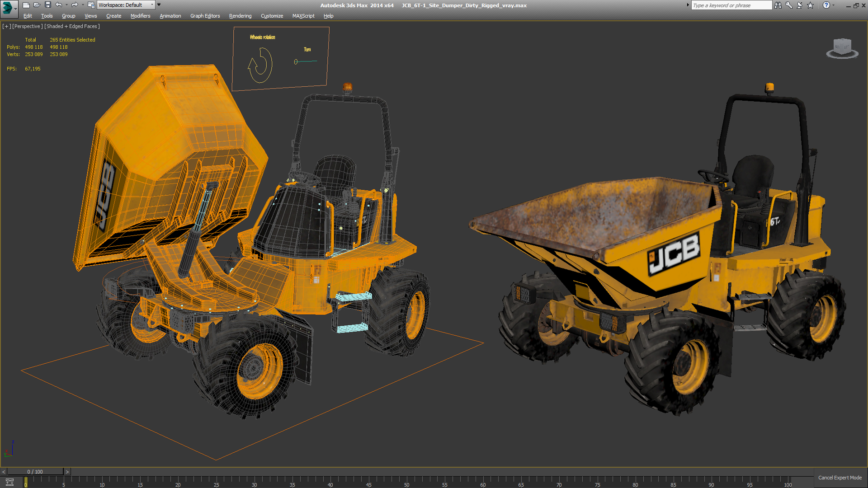
Task: Click the [Perspective] viewport label
Action: [x=27, y=26]
